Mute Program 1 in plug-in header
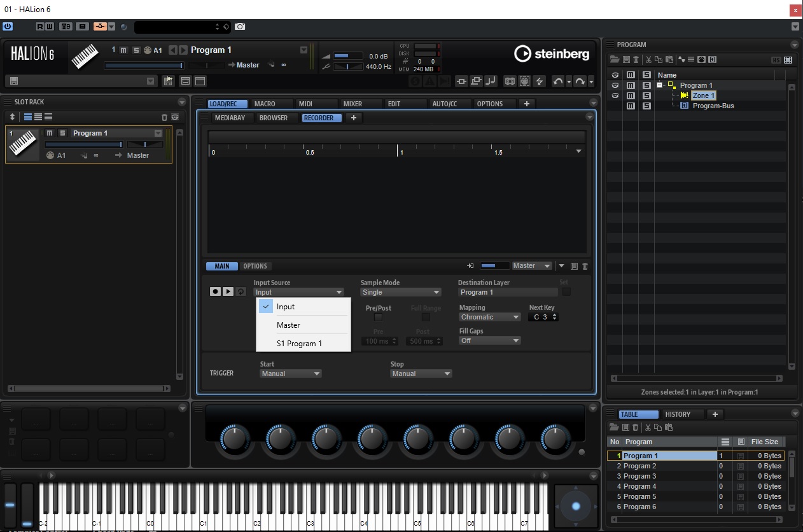This screenshot has height=532, width=803. (x=124, y=50)
